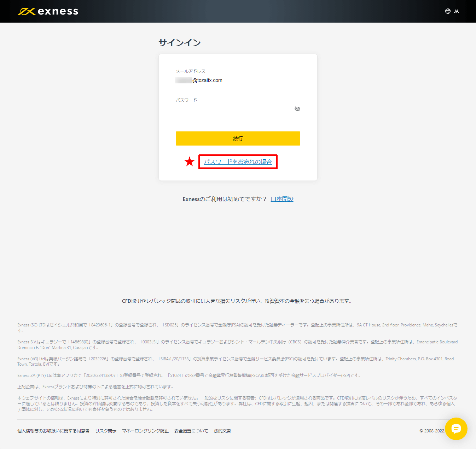Open the live chat bubble icon
Screen dimensions: 476x449
[x=456, y=429]
